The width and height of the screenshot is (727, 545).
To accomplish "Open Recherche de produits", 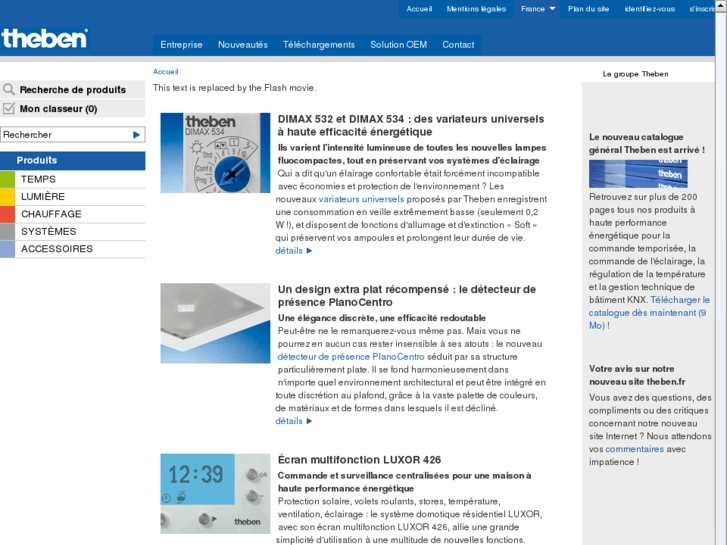I will (73, 90).
